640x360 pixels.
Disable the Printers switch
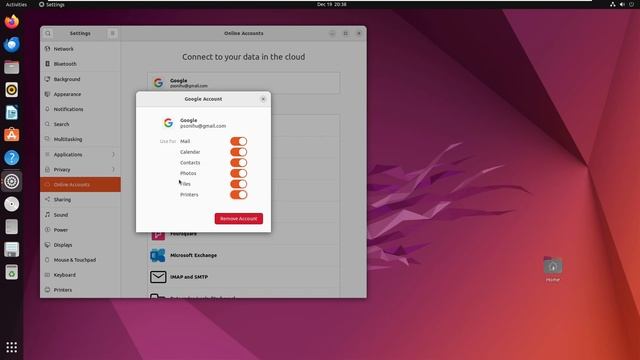pyautogui.click(x=239, y=195)
